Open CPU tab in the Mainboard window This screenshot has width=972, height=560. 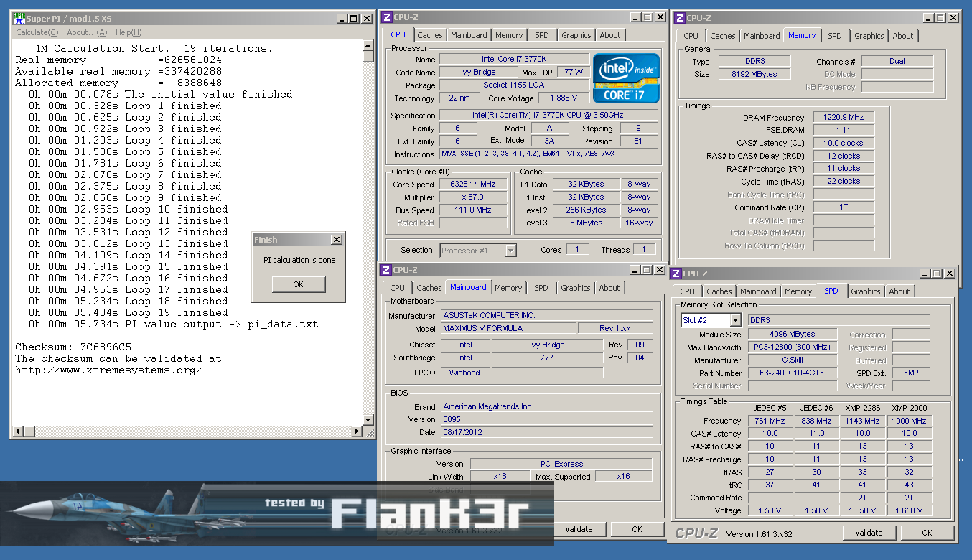(398, 288)
